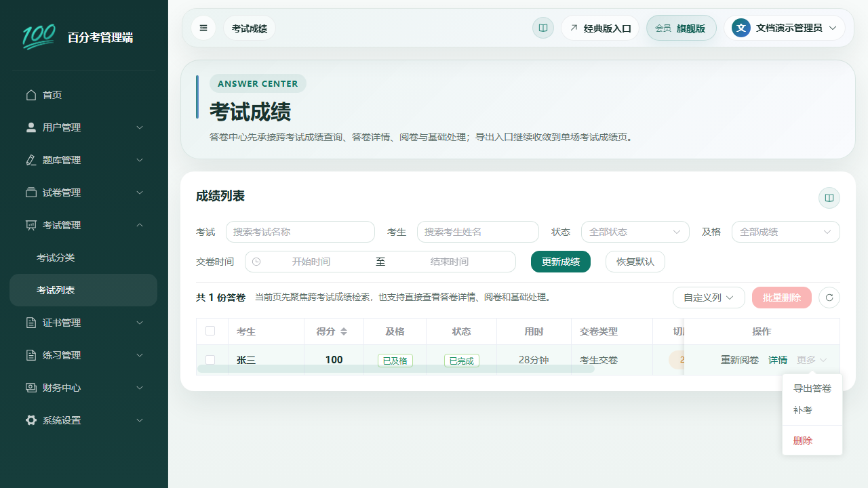Tick the select-all checkbox in table header
The width and height of the screenshot is (868, 488).
[x=210, y=331]
